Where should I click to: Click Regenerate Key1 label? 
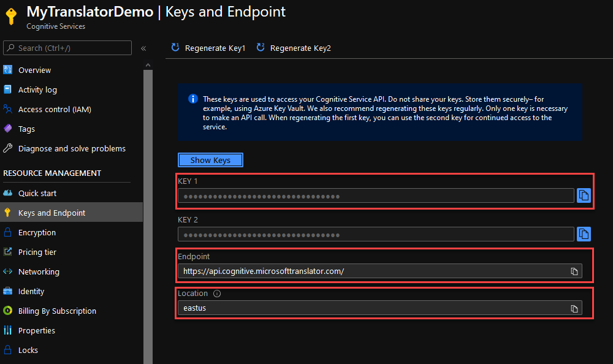(x=215, y=48)
